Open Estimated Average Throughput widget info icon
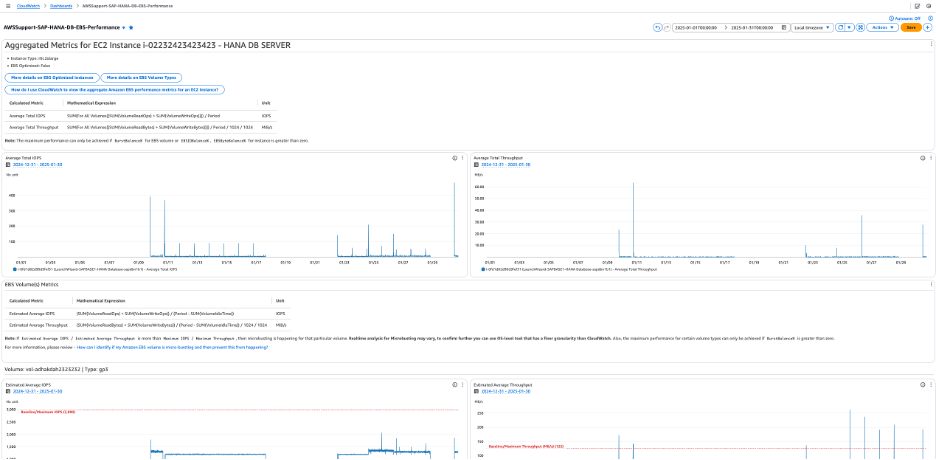 pos(922,385)
